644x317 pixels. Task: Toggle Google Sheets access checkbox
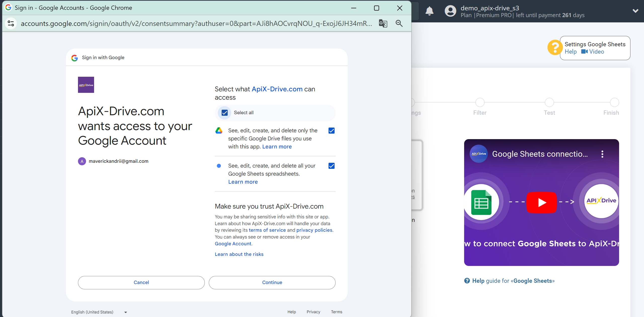coord(332,166)
